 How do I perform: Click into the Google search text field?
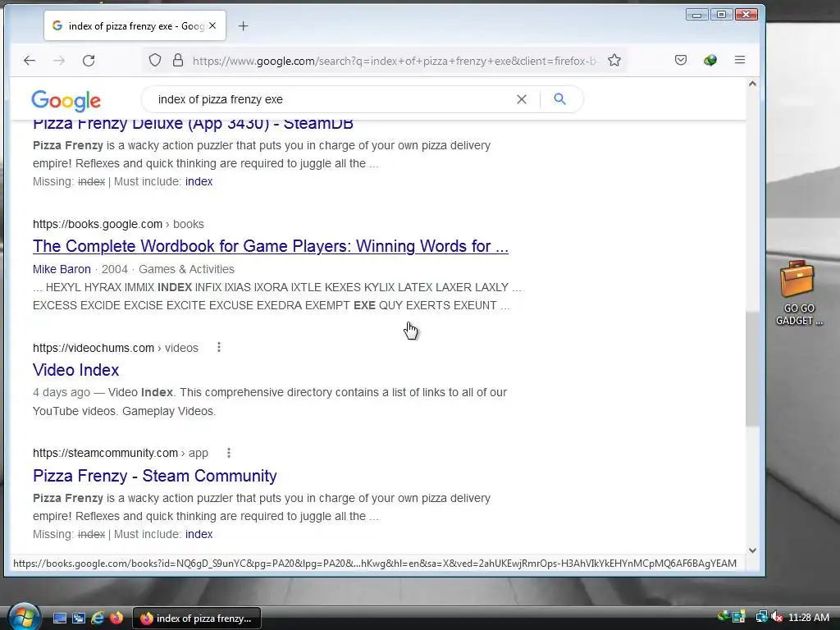(332, 99)
